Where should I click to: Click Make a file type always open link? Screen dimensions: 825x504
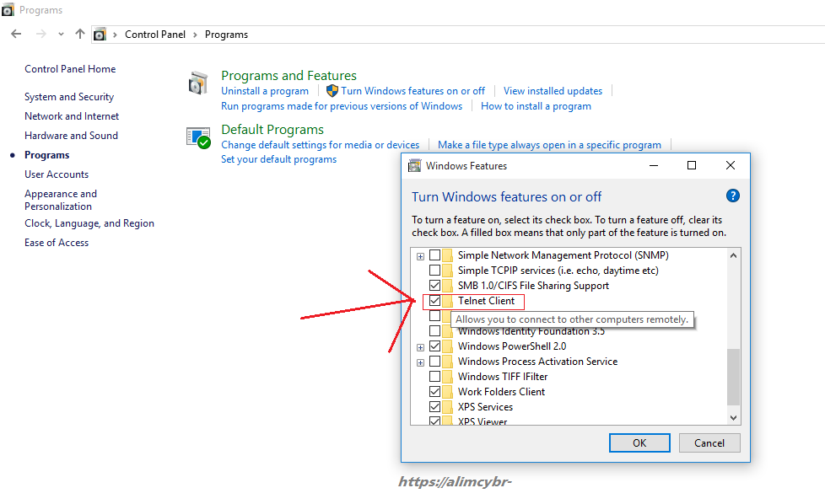click(549, 144)
